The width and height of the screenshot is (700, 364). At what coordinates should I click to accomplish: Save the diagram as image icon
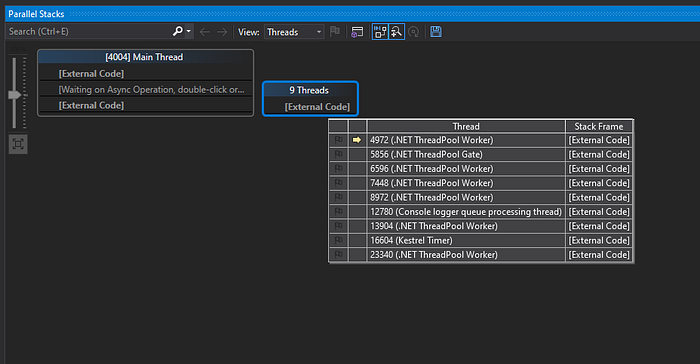[436, 32]
